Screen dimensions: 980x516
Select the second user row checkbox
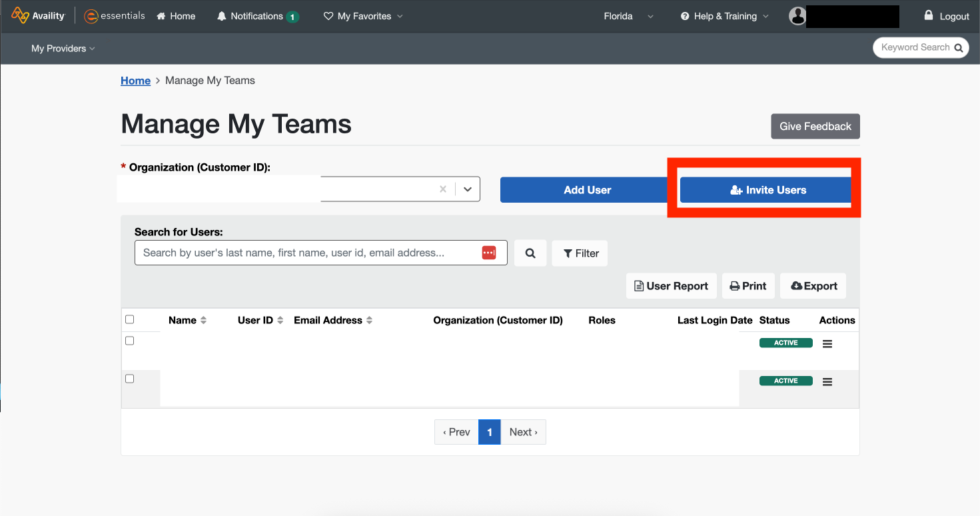(130, 379)
